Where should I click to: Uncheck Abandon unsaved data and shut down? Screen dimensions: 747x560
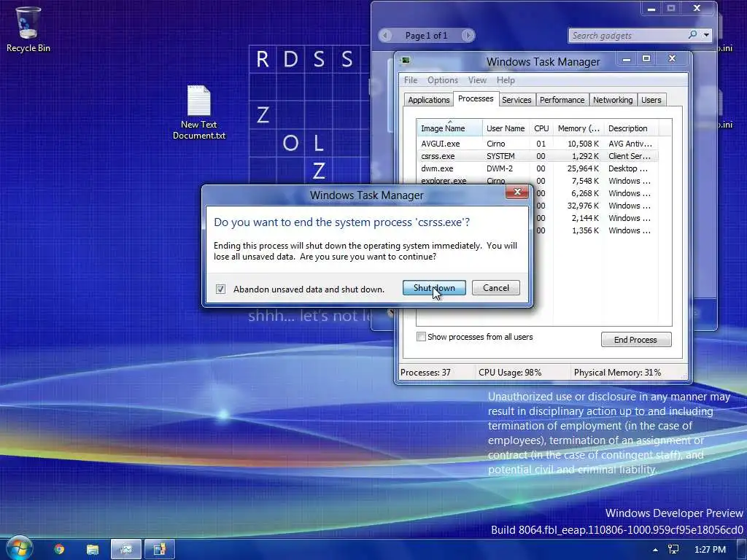point(220,289)
